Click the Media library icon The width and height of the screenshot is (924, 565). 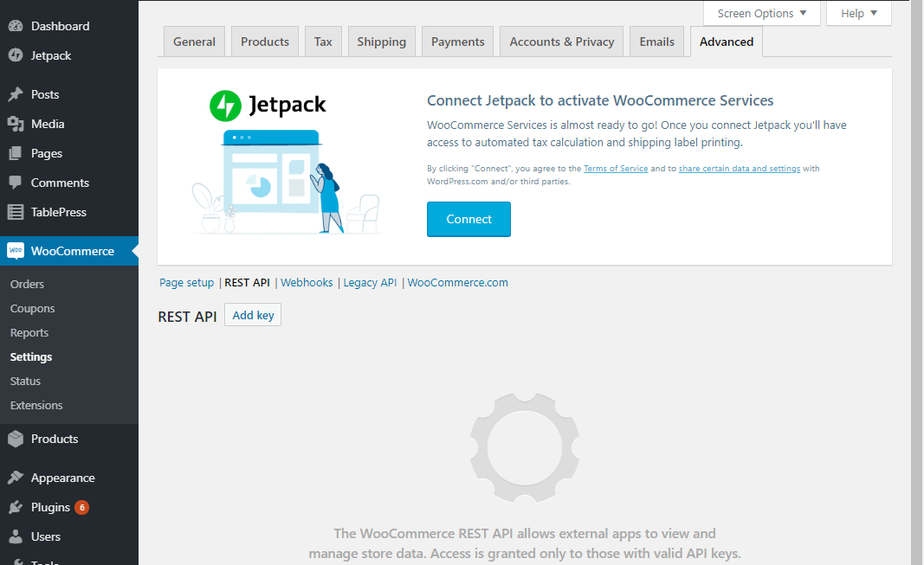16,124
